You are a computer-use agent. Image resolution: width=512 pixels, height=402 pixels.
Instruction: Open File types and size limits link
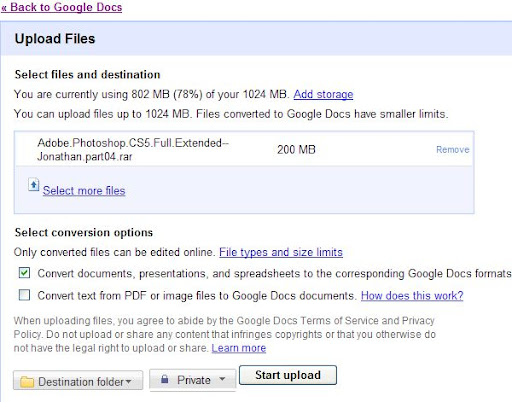point(281,252)
